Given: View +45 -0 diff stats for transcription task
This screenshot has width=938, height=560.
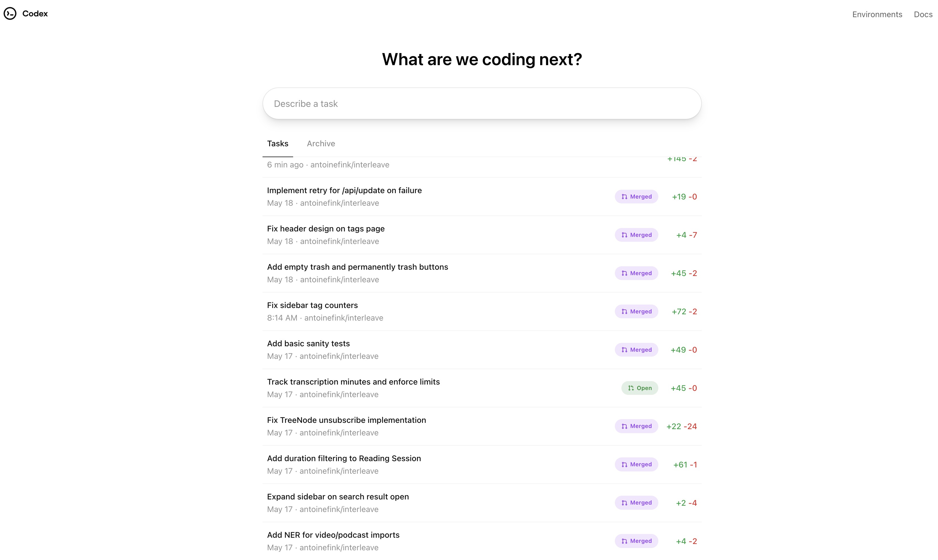Looking at the screenshot, I should 683,388.
